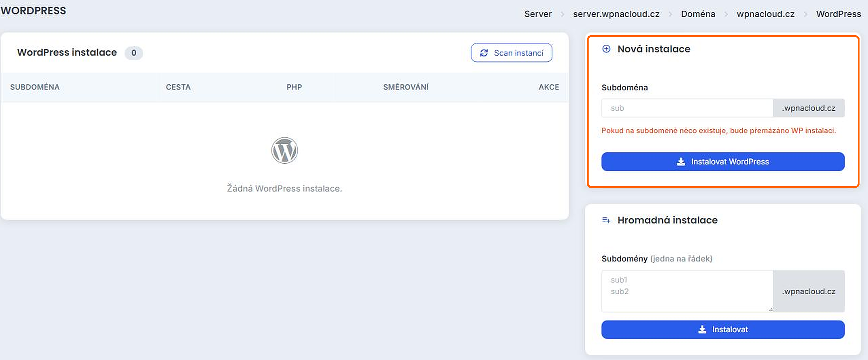
Task: Open Doména breadcrumb link
Action: tap(698, 14)
